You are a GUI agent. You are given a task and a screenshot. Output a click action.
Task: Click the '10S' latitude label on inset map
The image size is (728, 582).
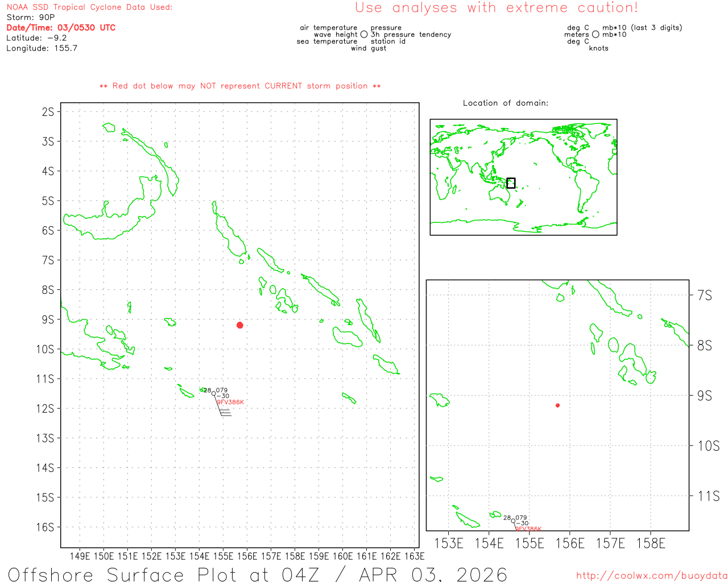pos(708,446)
